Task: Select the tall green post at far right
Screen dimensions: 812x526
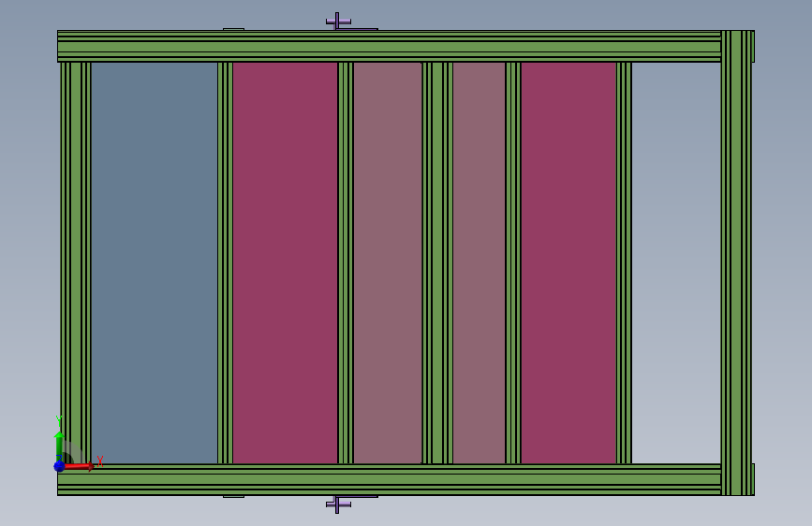Action: (x=737, y=263)
